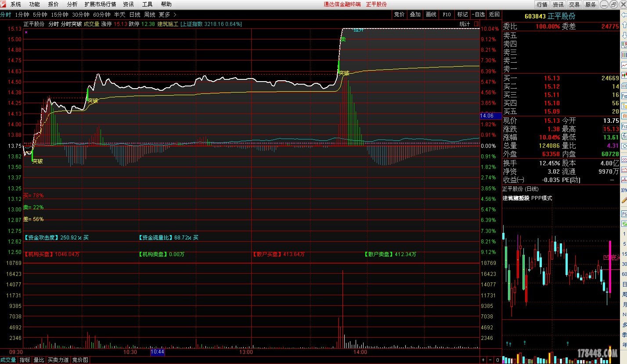The height and width of the screenshot is (364, 627).
Task: Open the 系统 menu
Action: [x=15, y=4]
